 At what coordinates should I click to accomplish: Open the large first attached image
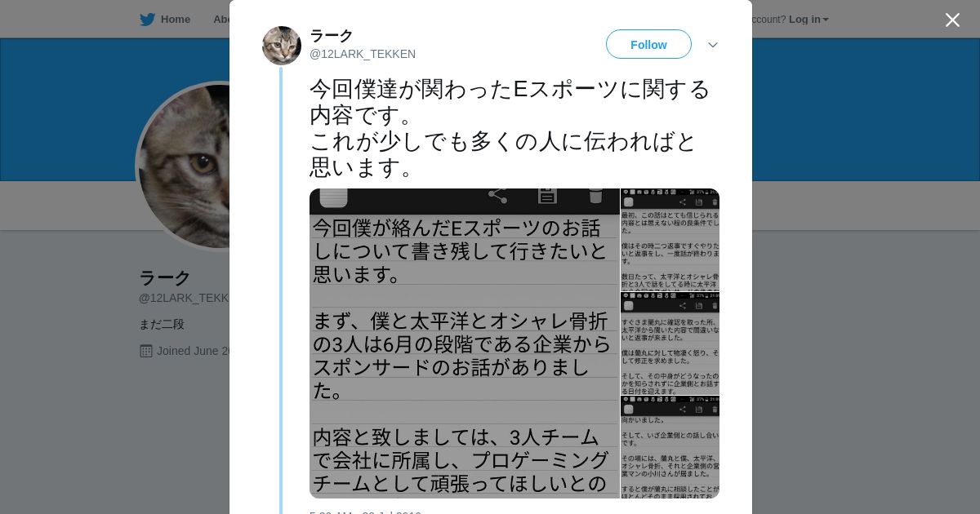click(464, 343)
